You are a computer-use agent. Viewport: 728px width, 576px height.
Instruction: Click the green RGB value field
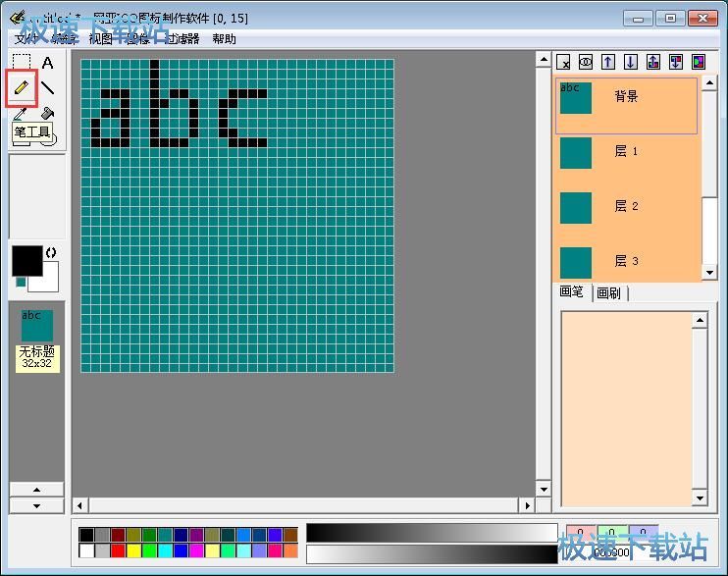612,532
